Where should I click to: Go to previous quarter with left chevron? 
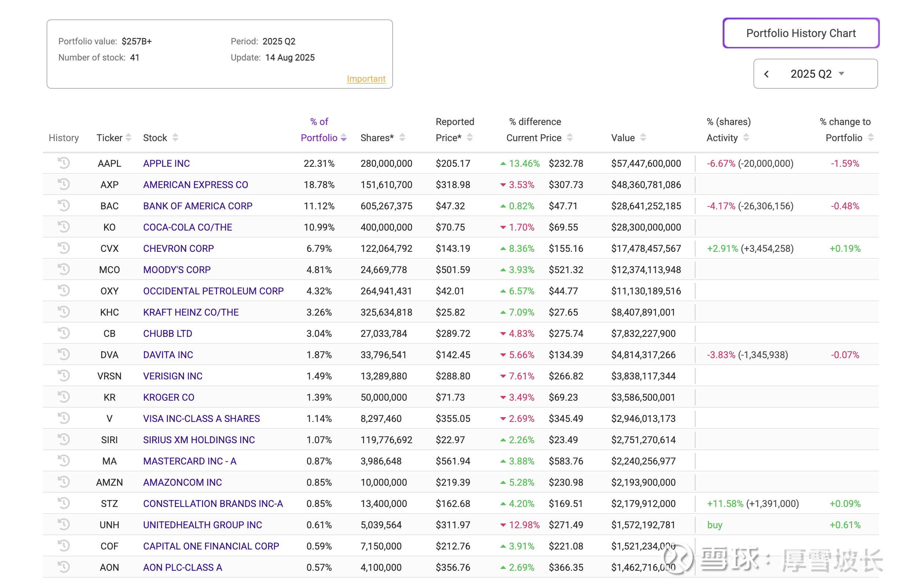pos(766,74)
